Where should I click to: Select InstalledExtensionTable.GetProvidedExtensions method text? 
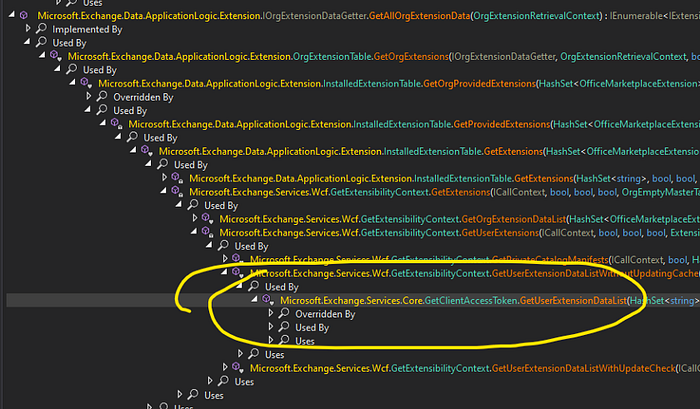click(x=451, y=124)
